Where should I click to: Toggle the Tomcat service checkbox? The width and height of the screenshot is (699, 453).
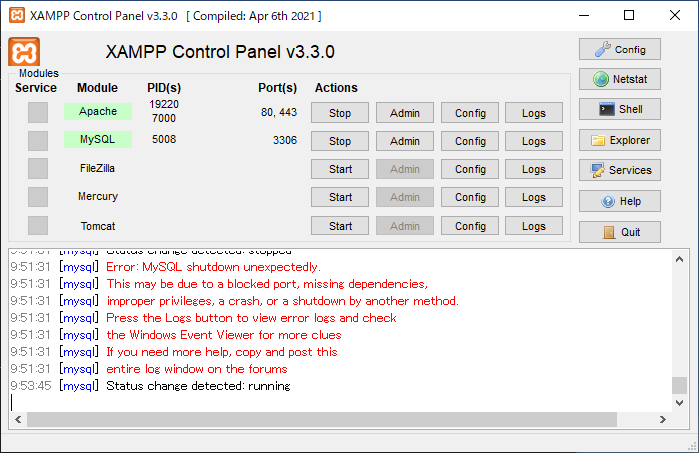pos(38,225)
